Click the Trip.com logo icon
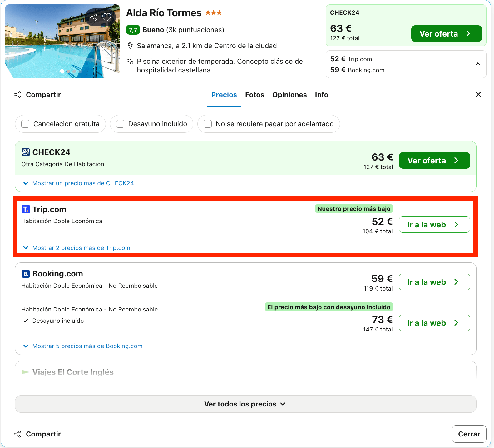Image resolution: width=494 pixels, height=448 pixels. pos(26,209)
